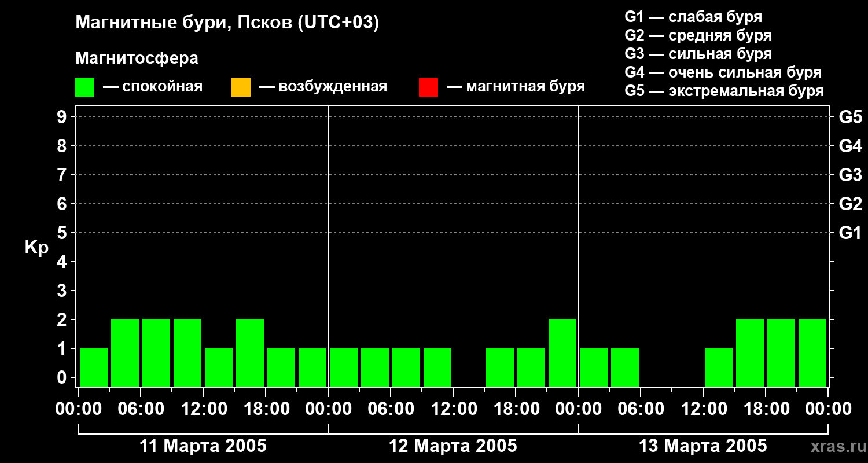
Task: Select the 'G1 — слабая буря' description
Action: tap(693, 17)
